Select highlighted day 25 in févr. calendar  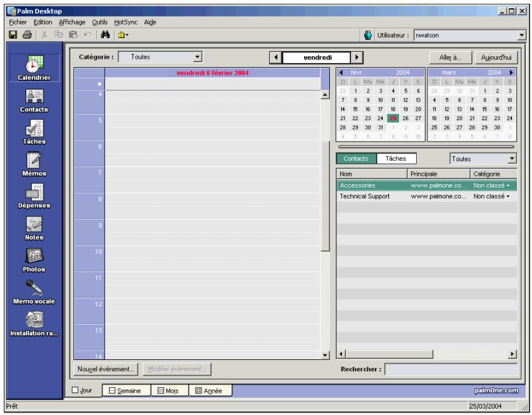[393, 118]
